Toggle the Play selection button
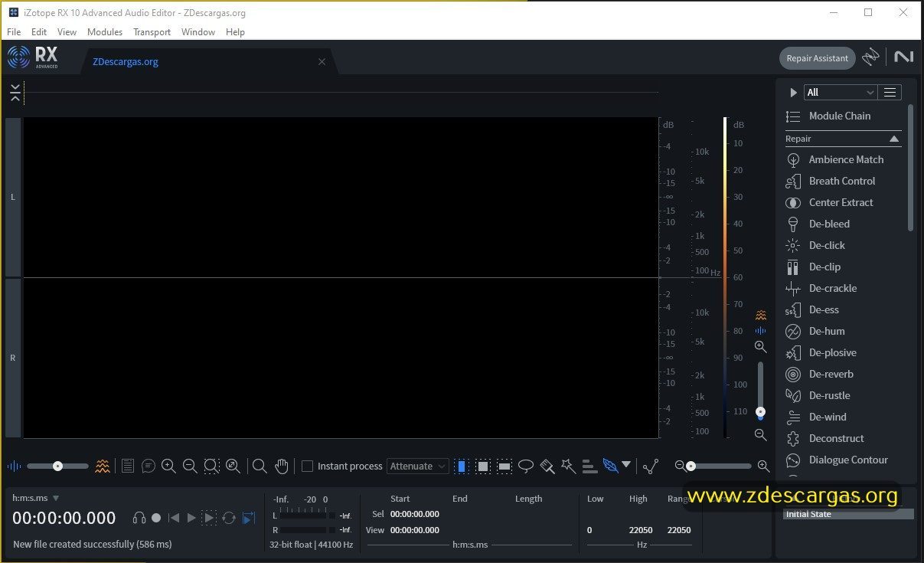 209,518
